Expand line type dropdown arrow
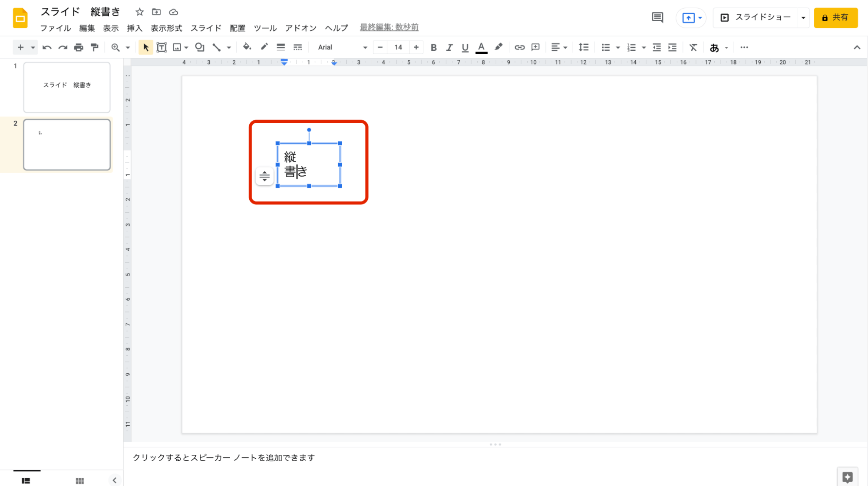The image size is (868, 486). pyautogui.click(x=229, y=47)
